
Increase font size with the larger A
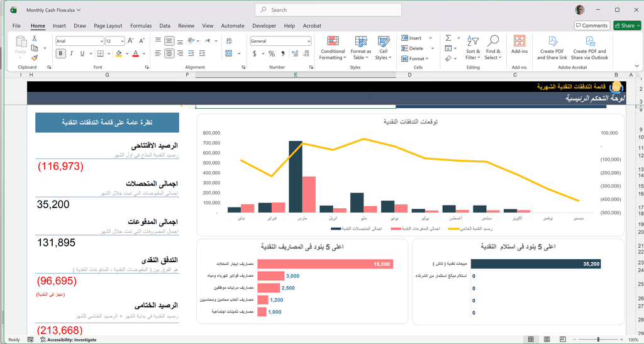pyautogui.click(x=130, y=41)
